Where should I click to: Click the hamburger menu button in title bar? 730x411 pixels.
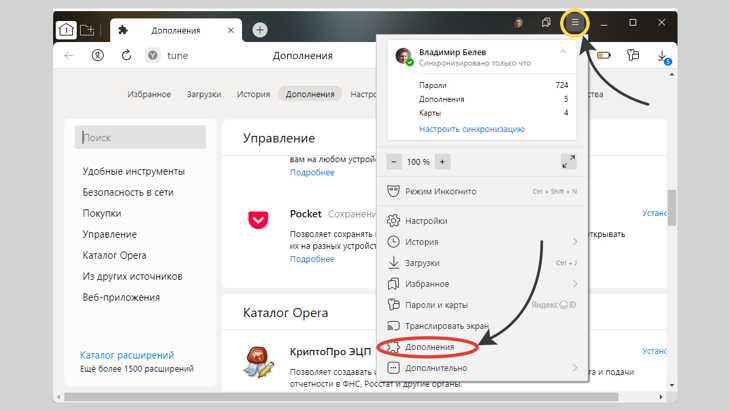click(575, 23)
